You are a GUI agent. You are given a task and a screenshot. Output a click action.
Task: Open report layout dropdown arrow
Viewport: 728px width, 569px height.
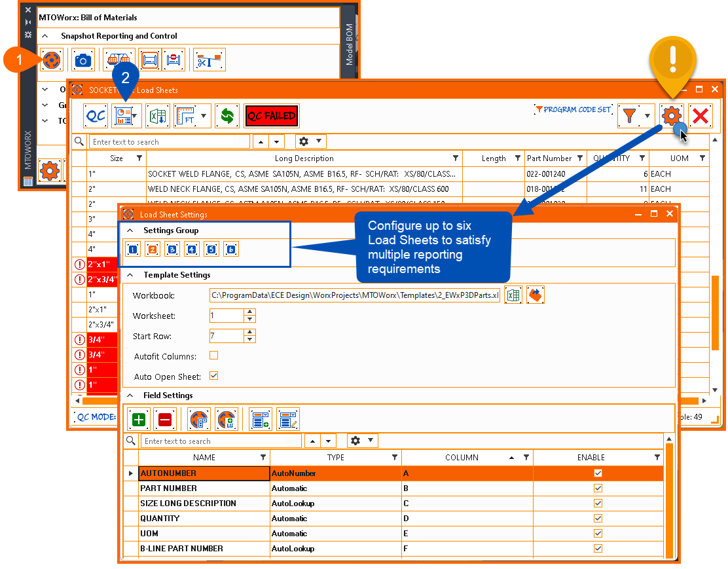(135, 116)
